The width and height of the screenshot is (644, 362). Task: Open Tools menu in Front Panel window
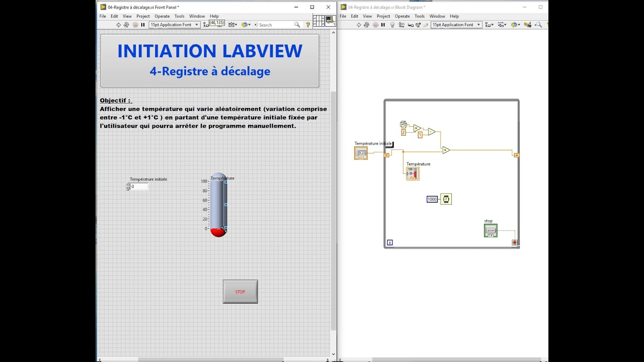pos(180,16)
